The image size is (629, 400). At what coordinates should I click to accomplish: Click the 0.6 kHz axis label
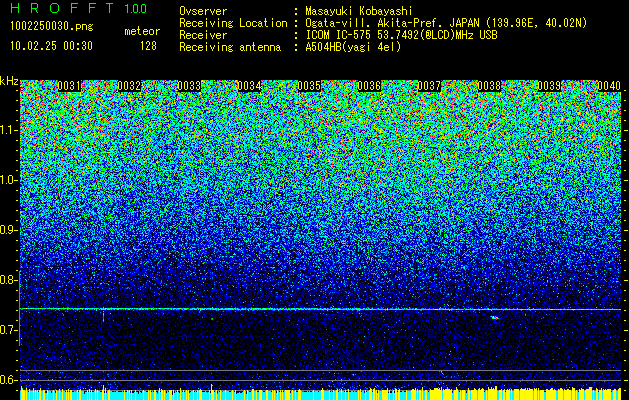[9, 380]
